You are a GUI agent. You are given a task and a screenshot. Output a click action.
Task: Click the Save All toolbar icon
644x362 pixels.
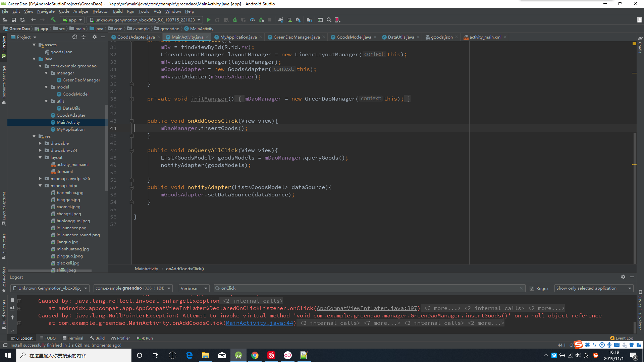pos(14,20)
